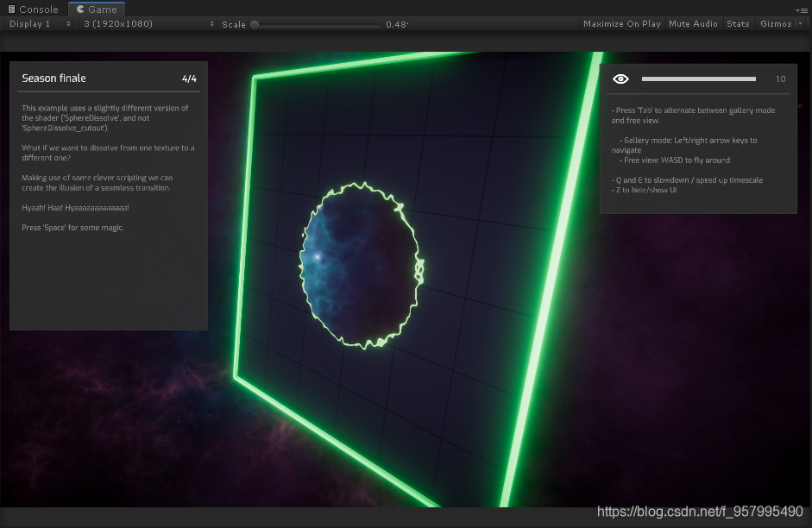Viewport: 812px width, 528px height.
Task: Click the Maximize On Play button
Action: pos(621,23)
